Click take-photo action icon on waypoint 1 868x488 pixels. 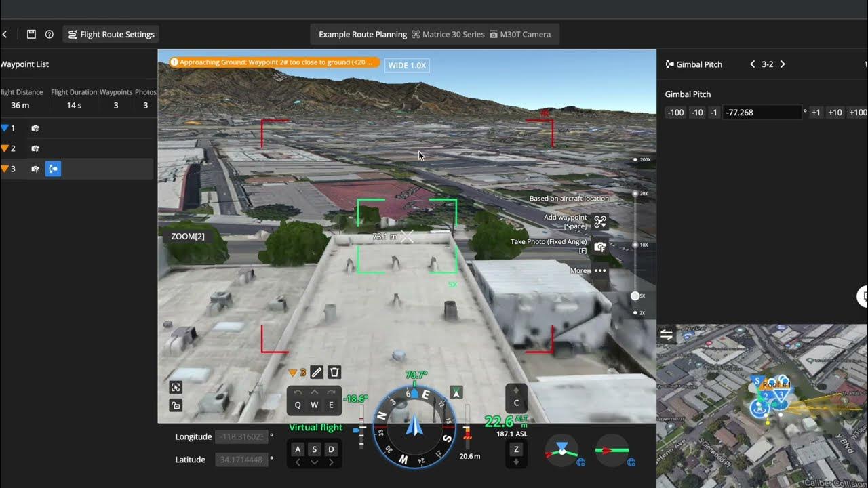35,128
